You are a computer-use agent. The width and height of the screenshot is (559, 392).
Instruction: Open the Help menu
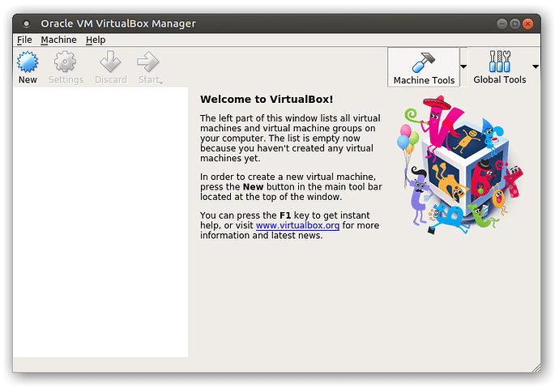point(95,40)
